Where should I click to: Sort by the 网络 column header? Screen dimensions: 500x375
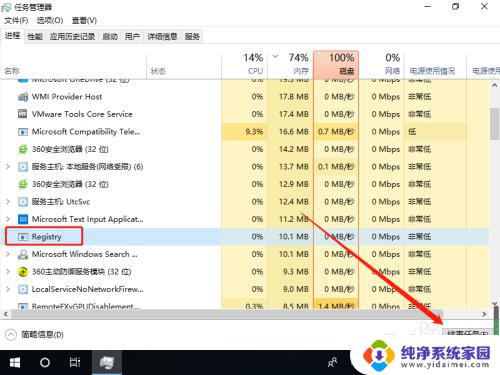click(381, 64)
